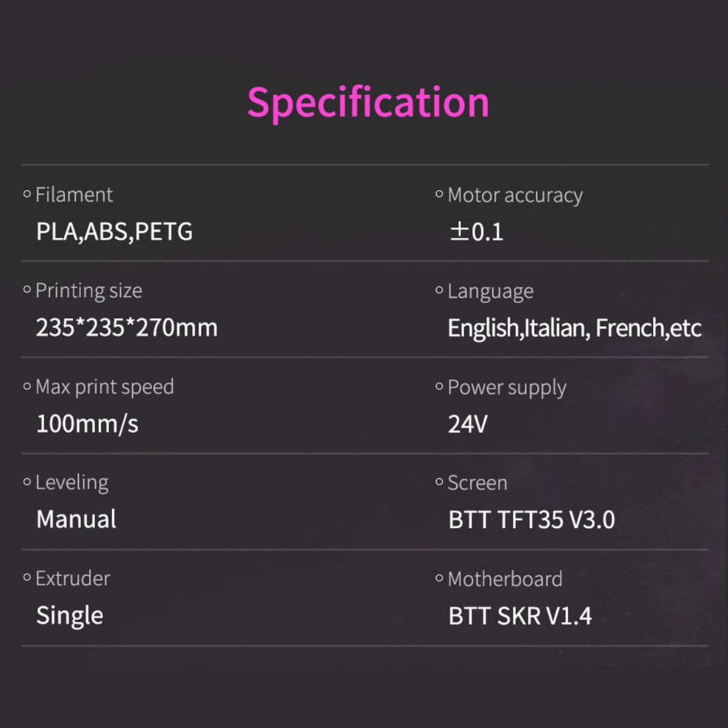Select the English,Italian, French,etc language text
The height and width of the screenshot is (728, 728).
tap(574, 328)
